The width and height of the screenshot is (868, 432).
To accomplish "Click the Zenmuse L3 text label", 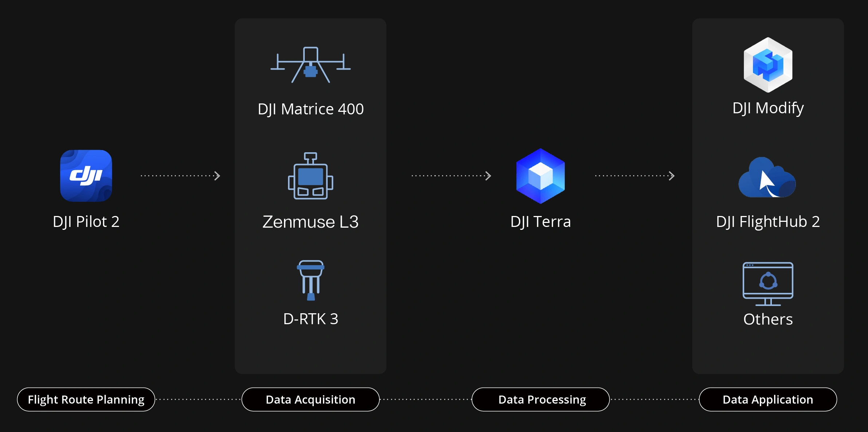I will pyautogui.click(x=310, y=221).
